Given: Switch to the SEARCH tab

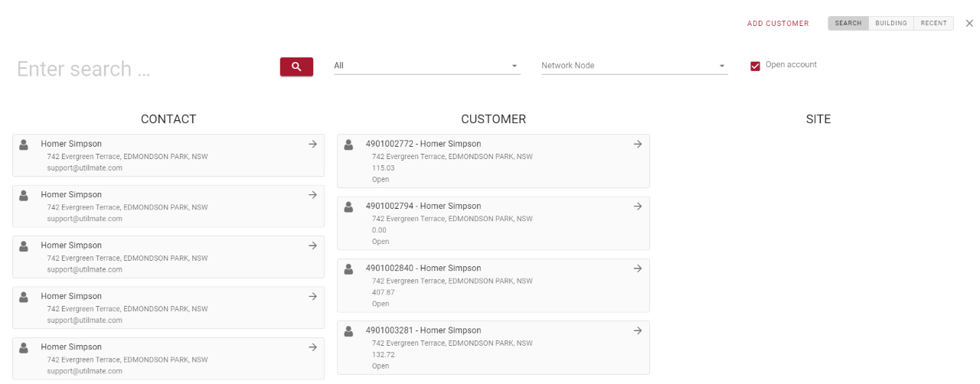Looking at the screenshot, I should coord(848,24).
